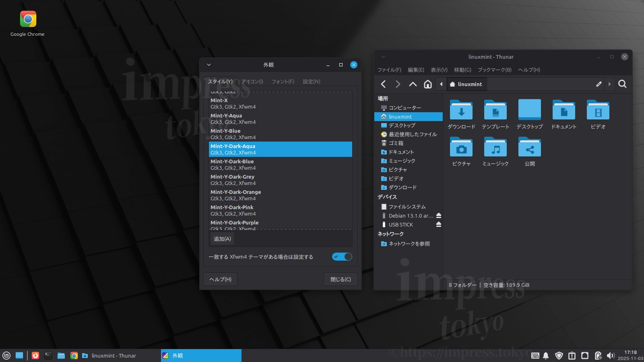Screen dimensions: 644x362
Task: Launch Chrome from the panel launcher
Action: coord(74,356)
